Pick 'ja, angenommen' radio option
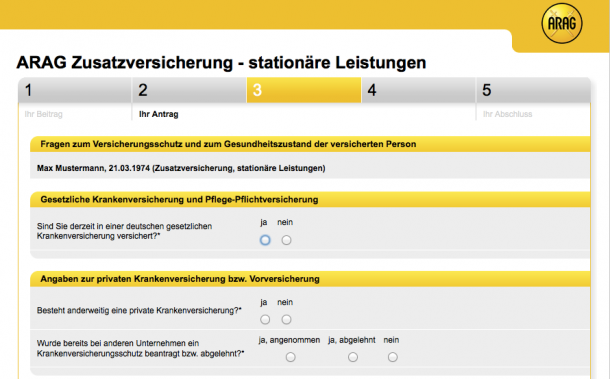 (x=290, y=357)
